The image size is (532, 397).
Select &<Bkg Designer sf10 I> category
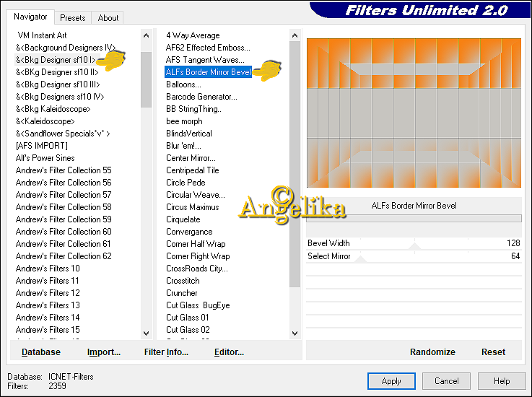pos(56,60)
